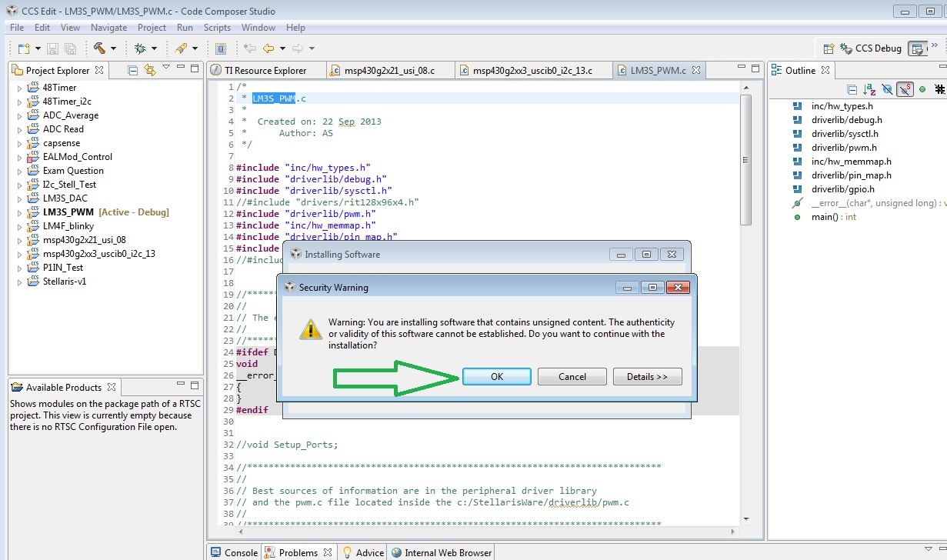Toggle Hide Fields in Outline toolbar

pos(887,89)
